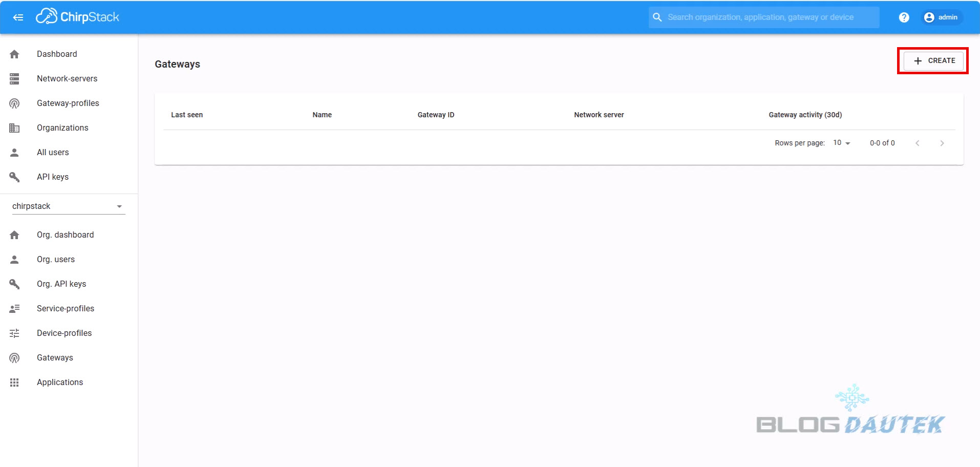Click the Create gateway button
Viewport: 980px width, 467px height.
coord(933,60)
